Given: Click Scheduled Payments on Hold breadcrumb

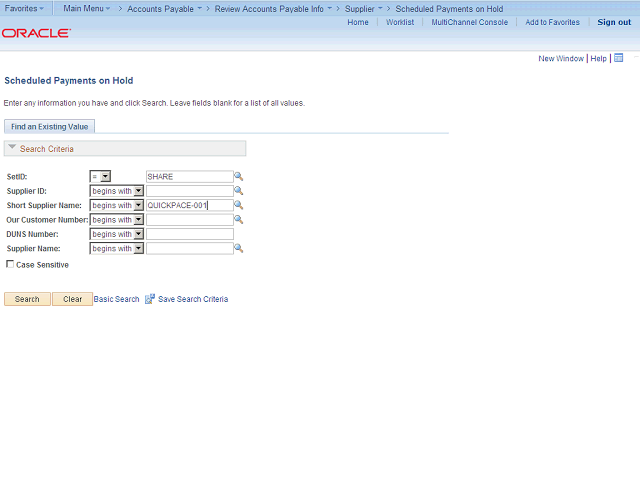Looking at the screenshot, I should (449, 9).
